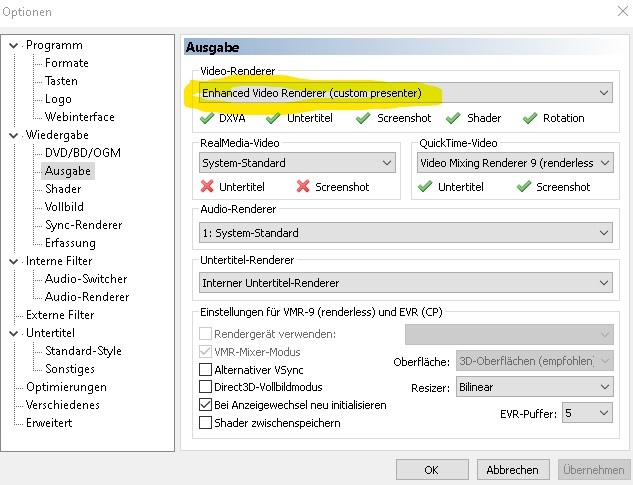Image resolution: width=633 pixels, height=485 pixels.
Task: Click the green Rotation support checkmark
Action: 530,118
